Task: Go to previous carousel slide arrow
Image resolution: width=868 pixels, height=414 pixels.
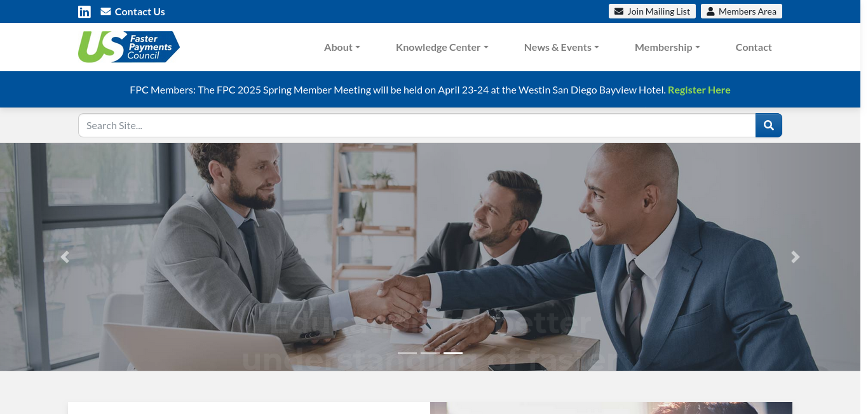Action: 65,257
